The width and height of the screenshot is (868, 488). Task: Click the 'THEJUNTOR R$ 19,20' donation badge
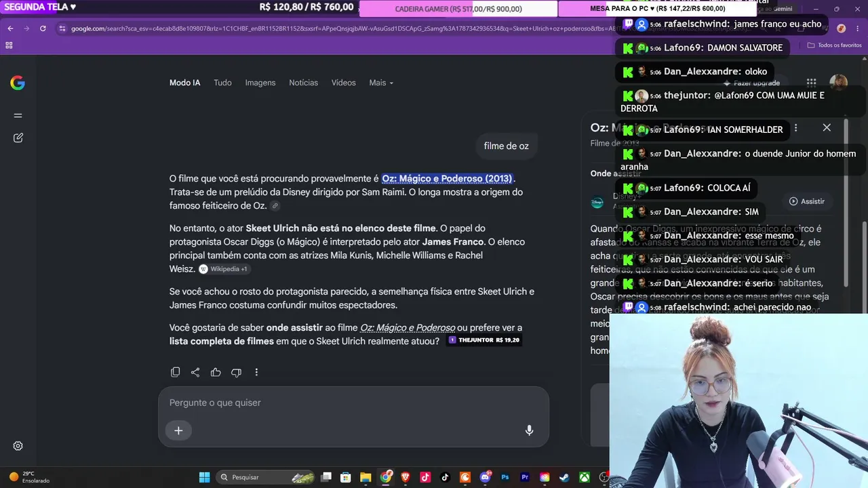tap(484, 340)
